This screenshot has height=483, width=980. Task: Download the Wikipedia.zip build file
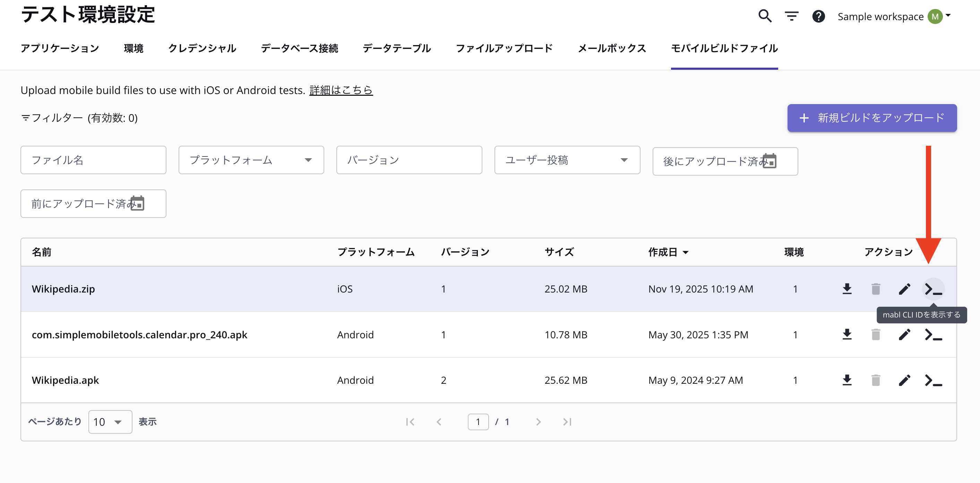coord(847,289)
